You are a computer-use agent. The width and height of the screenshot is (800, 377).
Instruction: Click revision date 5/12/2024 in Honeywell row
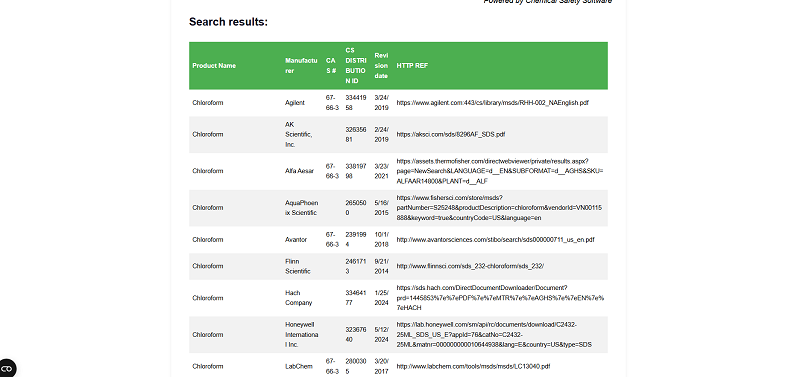tap(381, 335)
